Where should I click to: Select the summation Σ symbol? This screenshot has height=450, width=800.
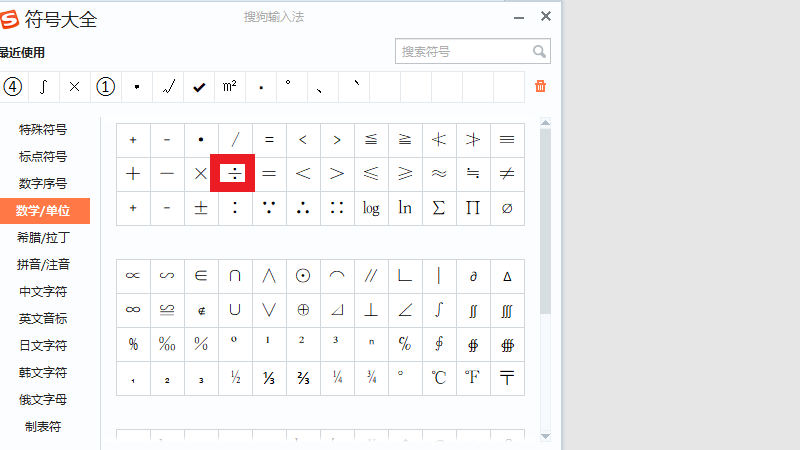pos(439,208)
